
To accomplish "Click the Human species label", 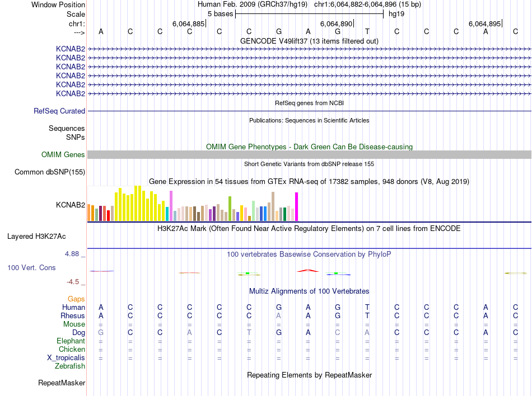I will tap(73, 307).
